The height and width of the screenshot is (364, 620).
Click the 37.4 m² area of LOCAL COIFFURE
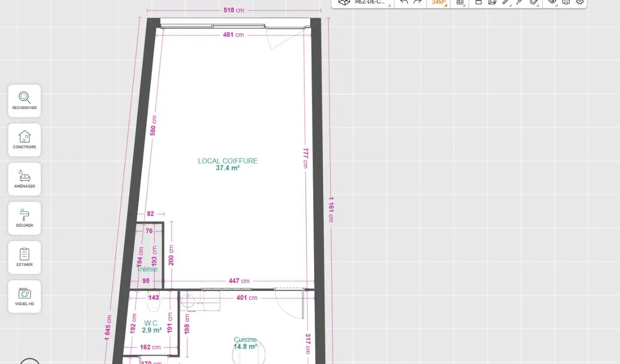click(x=228, y=168)
